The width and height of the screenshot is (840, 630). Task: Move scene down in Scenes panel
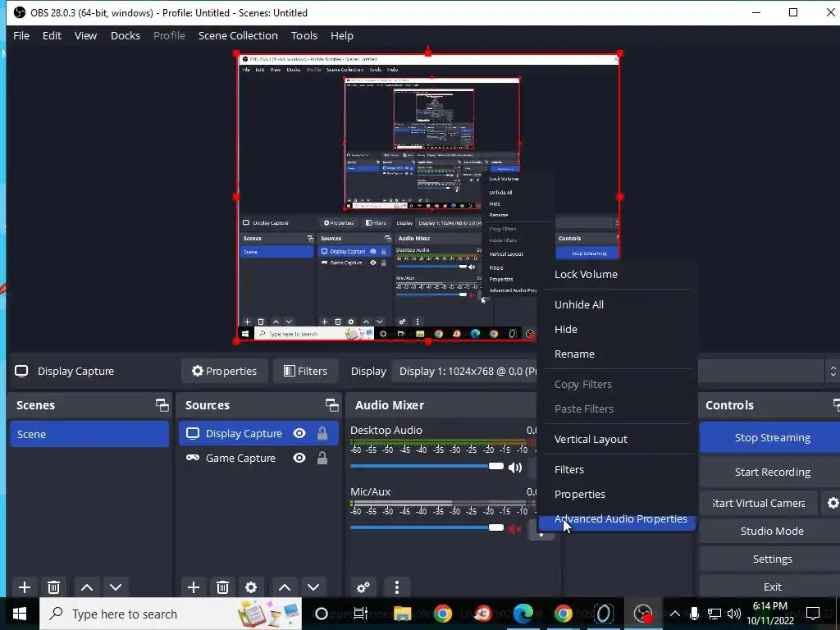click(x=116, y=587)
